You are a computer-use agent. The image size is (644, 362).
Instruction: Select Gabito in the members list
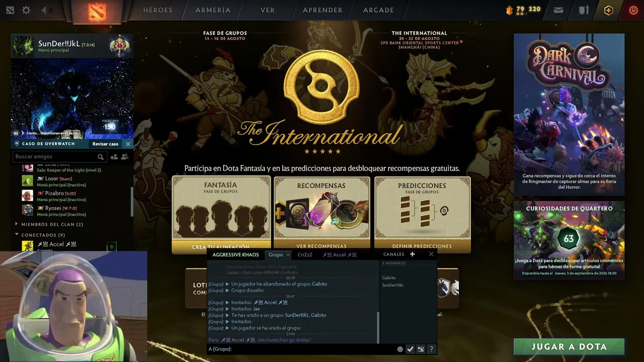click(389, 278)
